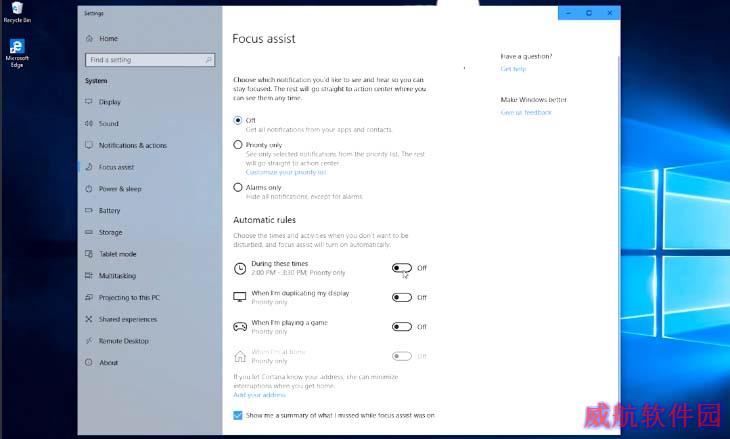Click Give us feedback link
The height and width of the screenshot is (439, 730).
526,112
